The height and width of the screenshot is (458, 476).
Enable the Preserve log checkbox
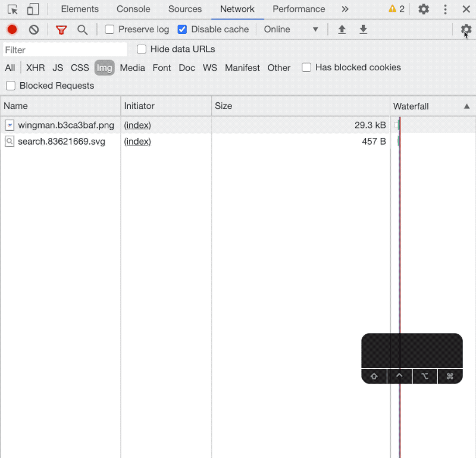pyautogui.click(x=109, y=30)
